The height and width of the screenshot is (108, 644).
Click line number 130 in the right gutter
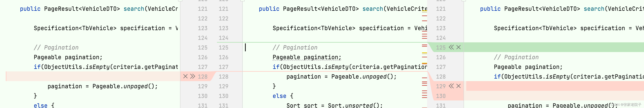tap(441, 96)
